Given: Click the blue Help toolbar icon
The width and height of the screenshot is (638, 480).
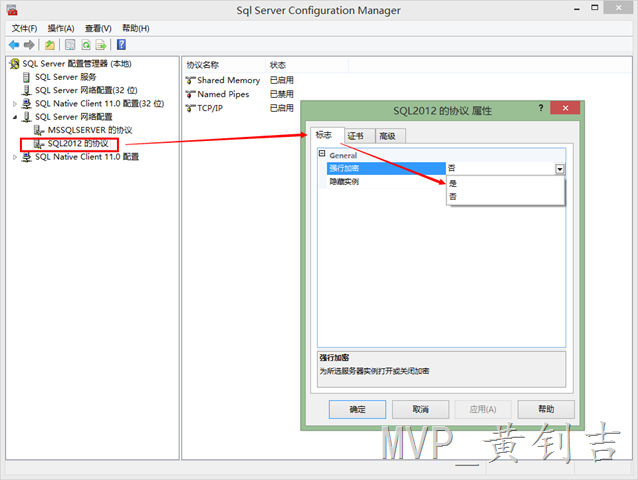Looking at the screenshot, I should pos(121,45).
